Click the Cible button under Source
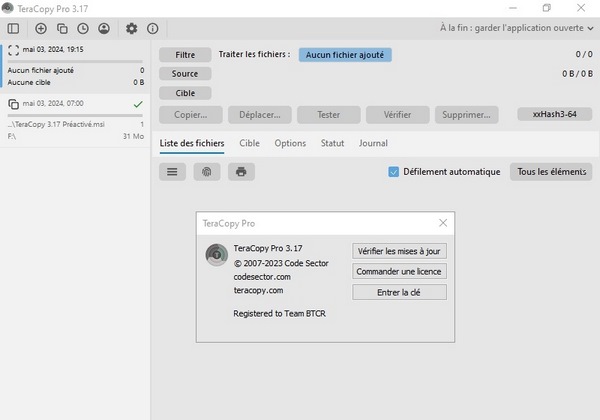Screen dimensions: 600x420 (x=185, y=93)
